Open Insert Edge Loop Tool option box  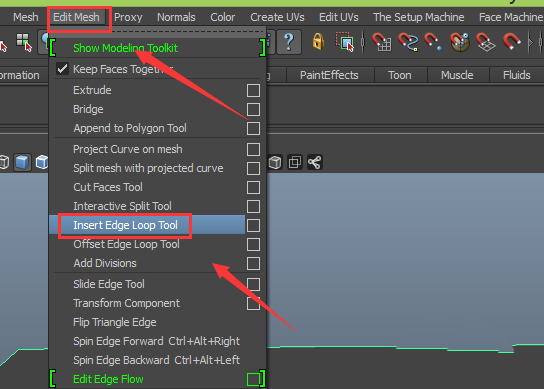click(x=253, y=226)
